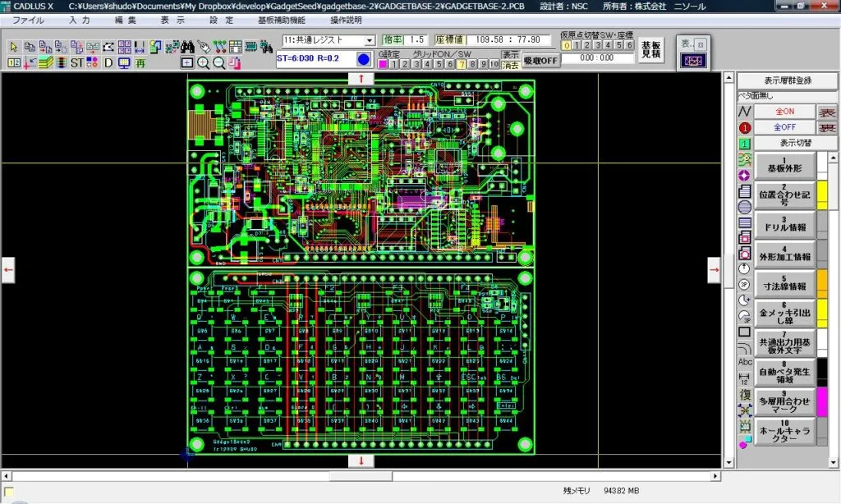The image size is (841, 504).
Task: Toggle grid switch number 7
Action: [x=461, y=64]
